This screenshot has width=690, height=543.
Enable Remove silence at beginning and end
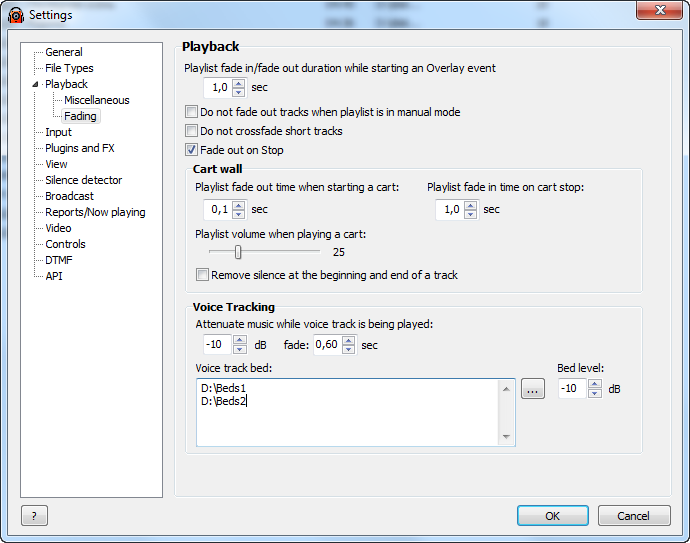202,275
